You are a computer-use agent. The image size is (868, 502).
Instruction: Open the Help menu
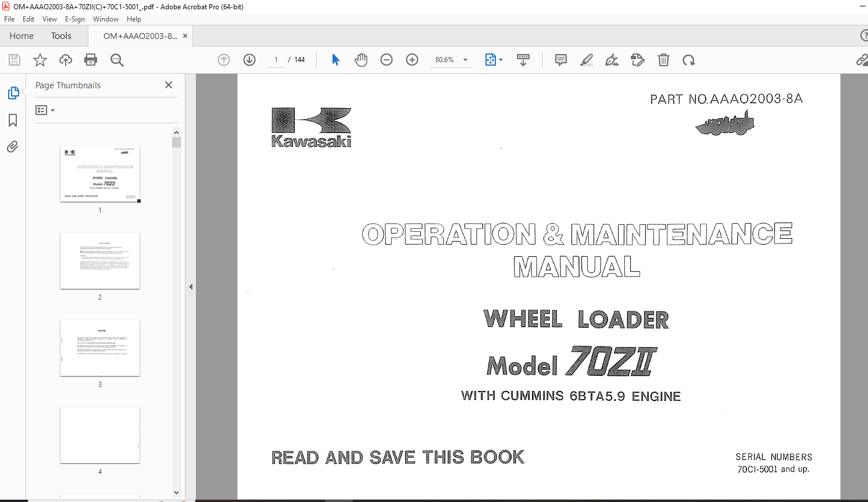coord(134,19)
